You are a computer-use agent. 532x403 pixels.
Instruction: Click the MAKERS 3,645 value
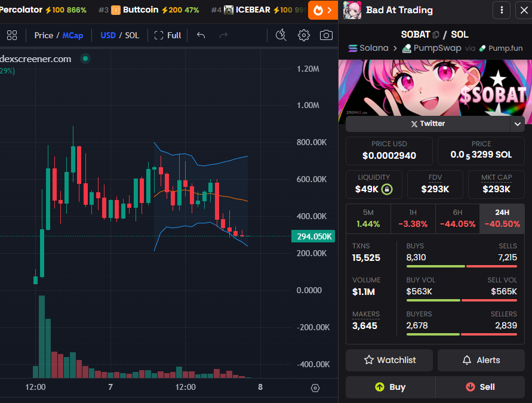(365, 326)
